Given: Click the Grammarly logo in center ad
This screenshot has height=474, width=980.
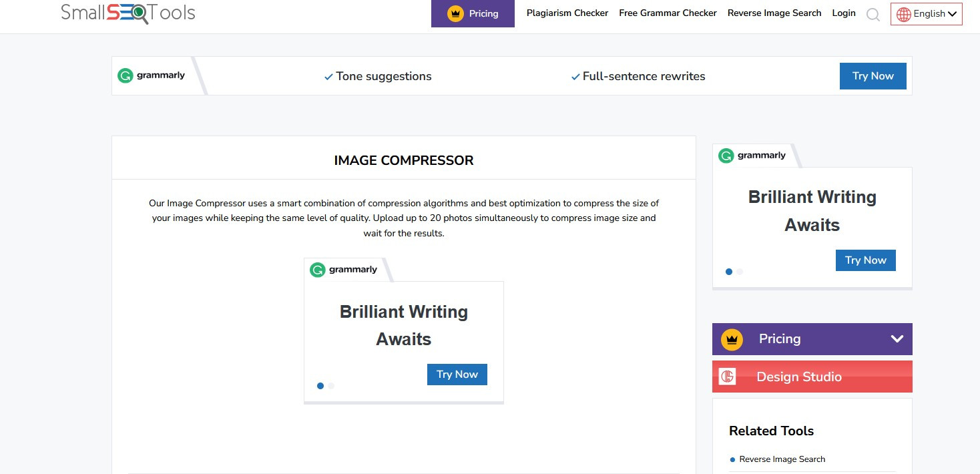Looking at the screenshot, I should (x=344, y=270).
